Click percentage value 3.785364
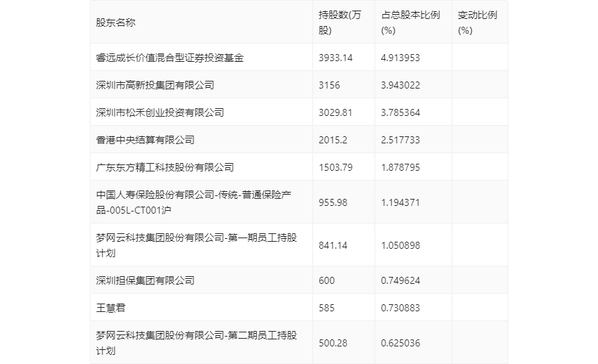 pyautogui.click(x=400, y=112)
